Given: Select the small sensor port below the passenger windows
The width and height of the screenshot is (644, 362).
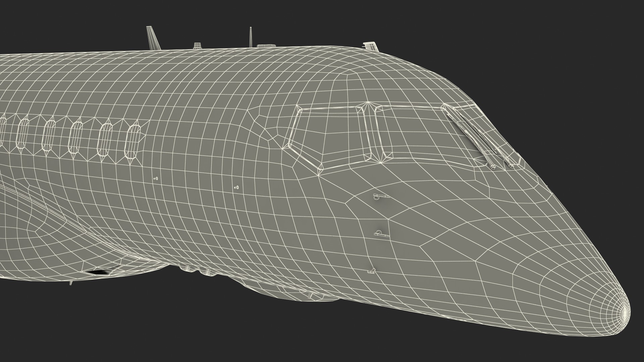Looking at the screenshot, I should [155, 179].
